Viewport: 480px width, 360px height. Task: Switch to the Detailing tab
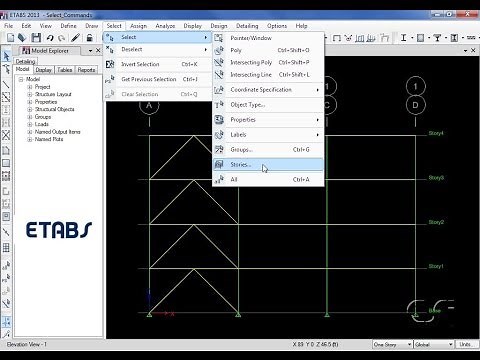tap(25, 62)
